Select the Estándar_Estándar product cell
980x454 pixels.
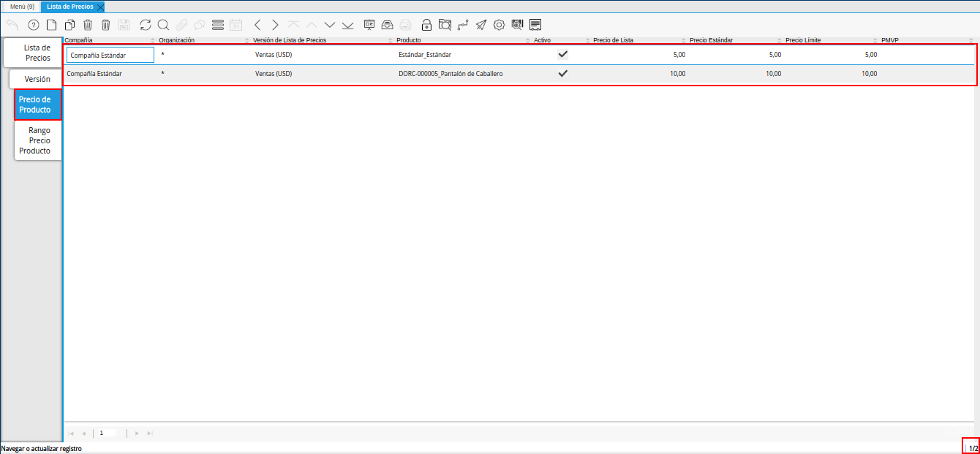click(x=425, y=55)
